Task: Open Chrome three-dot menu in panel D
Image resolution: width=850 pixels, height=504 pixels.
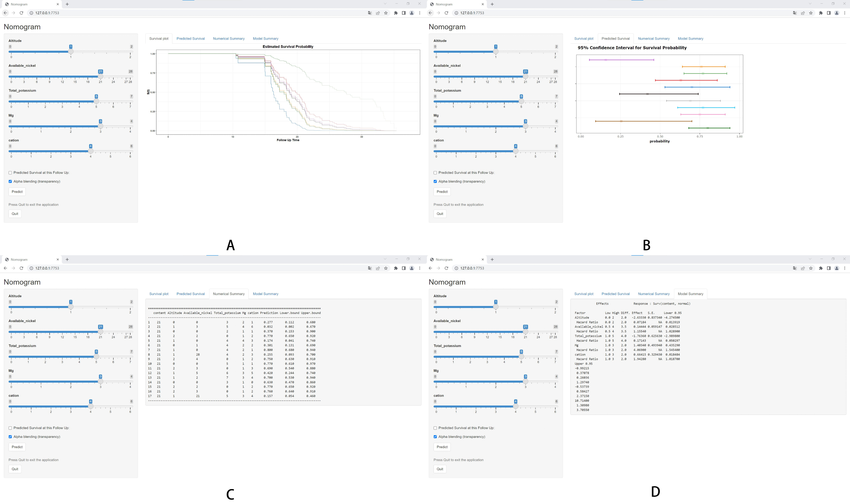Action: 845,268
